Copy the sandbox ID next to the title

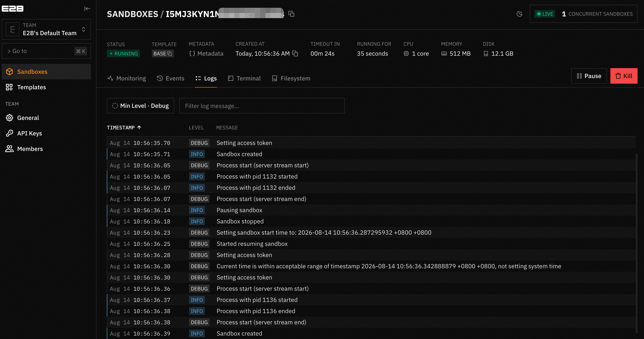tap(291, 14)
